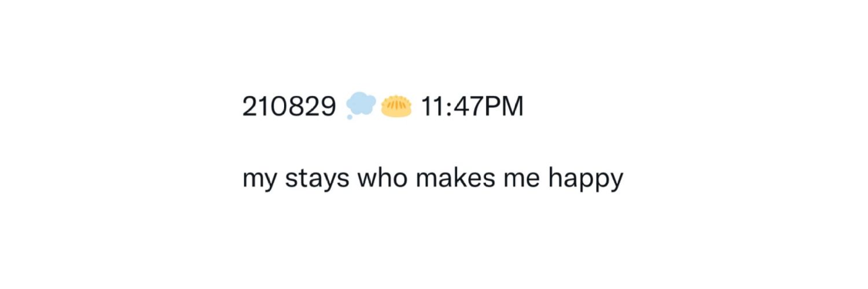Click the word "my" in the sentence

point(260,180)
